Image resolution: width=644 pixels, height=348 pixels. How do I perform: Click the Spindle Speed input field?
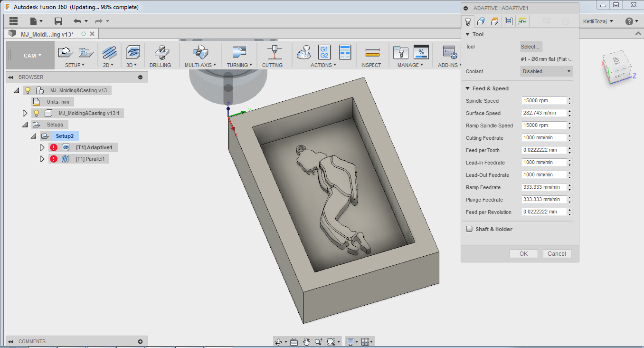543,101
